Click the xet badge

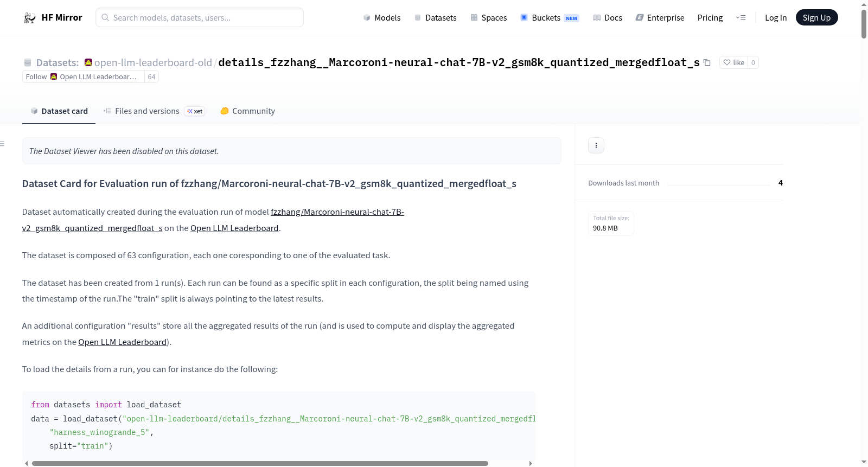point(195,111)
